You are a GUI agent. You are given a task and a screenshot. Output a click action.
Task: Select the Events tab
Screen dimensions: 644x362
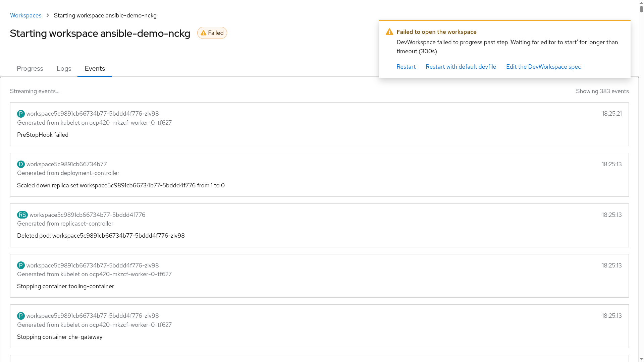point(95,68)
